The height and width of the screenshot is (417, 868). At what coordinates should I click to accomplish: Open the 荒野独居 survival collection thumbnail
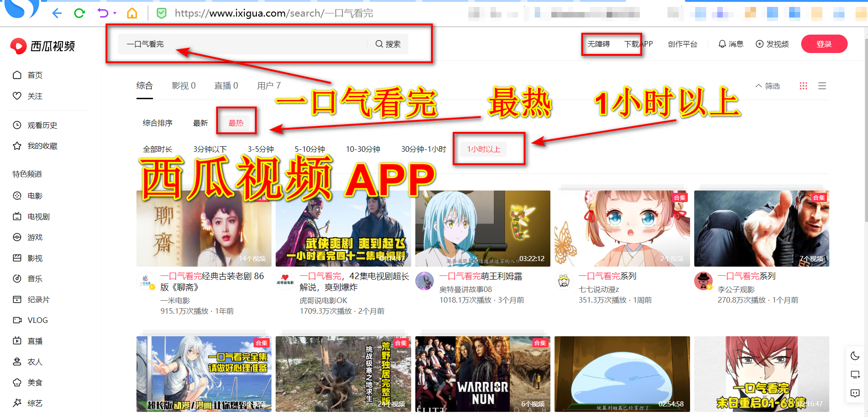[x=343, y=374]
